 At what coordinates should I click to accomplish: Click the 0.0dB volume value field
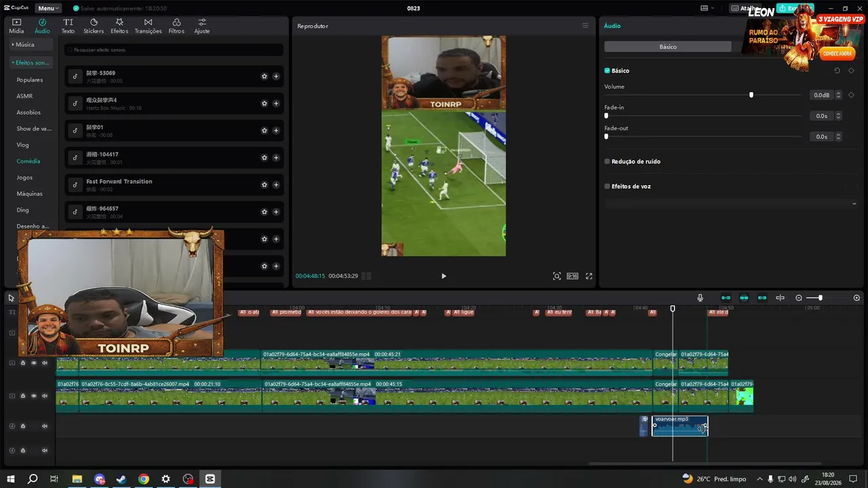[821, 95]
